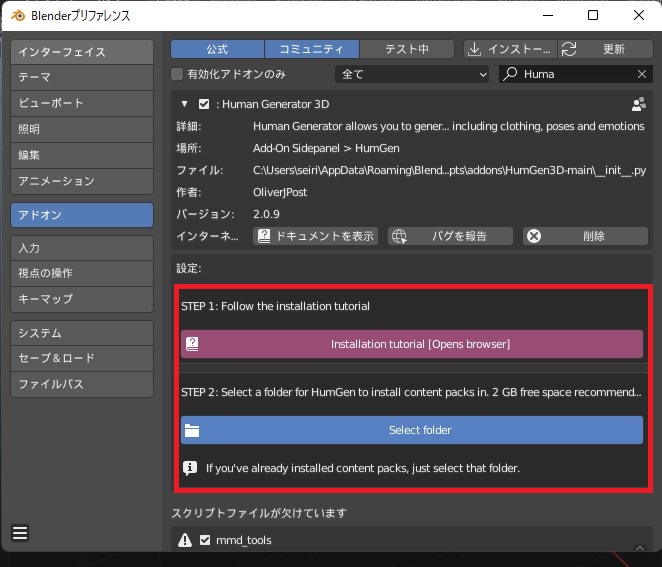Click the version 2.0.9 text

pyautogui.click(x=266, y=214)
